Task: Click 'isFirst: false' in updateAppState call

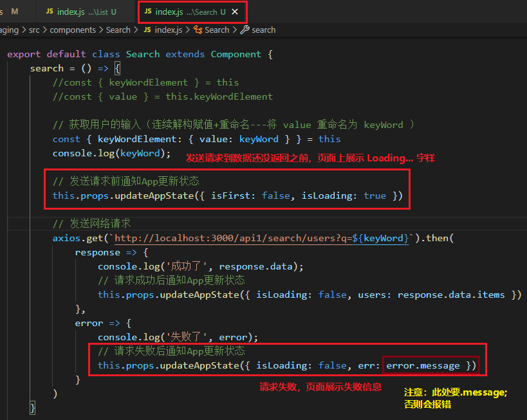Action: [x=250, y=196]
